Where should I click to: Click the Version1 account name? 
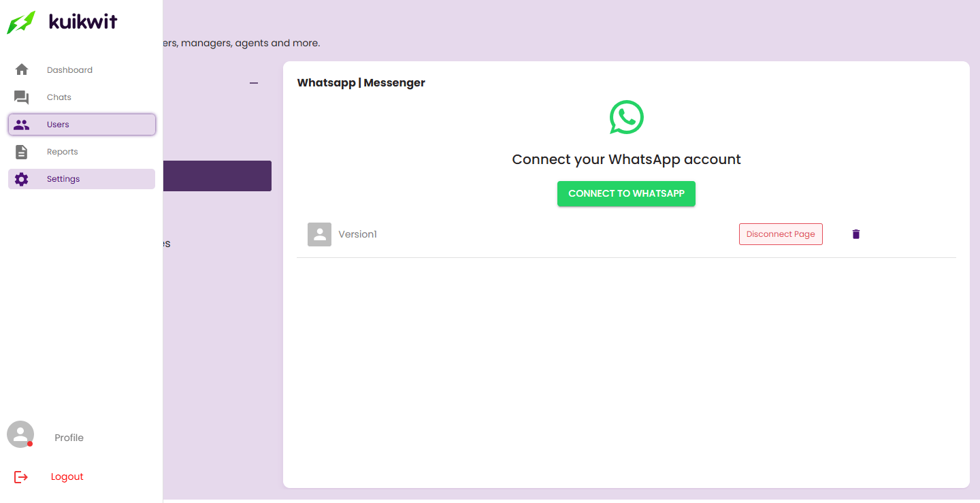point(357,234)
